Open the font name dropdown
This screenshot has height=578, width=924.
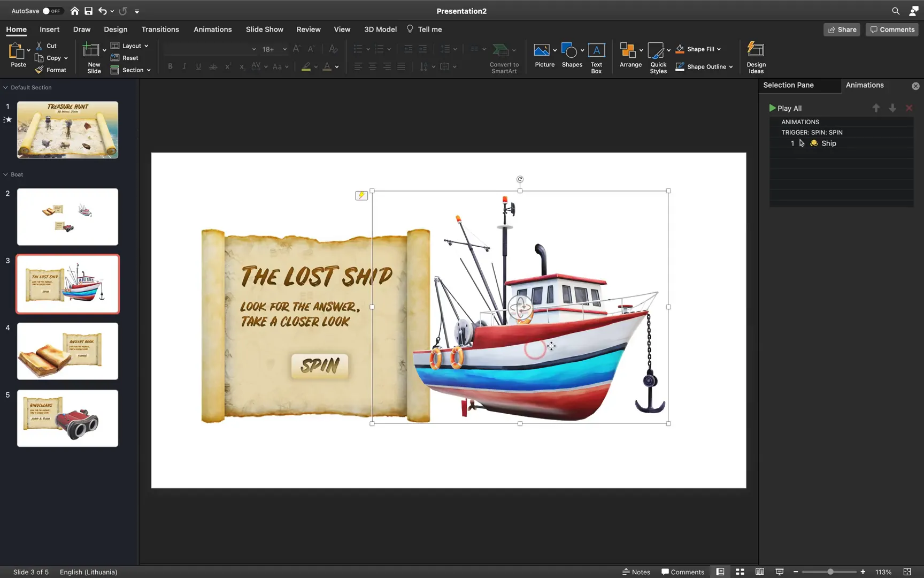point(254,49)
